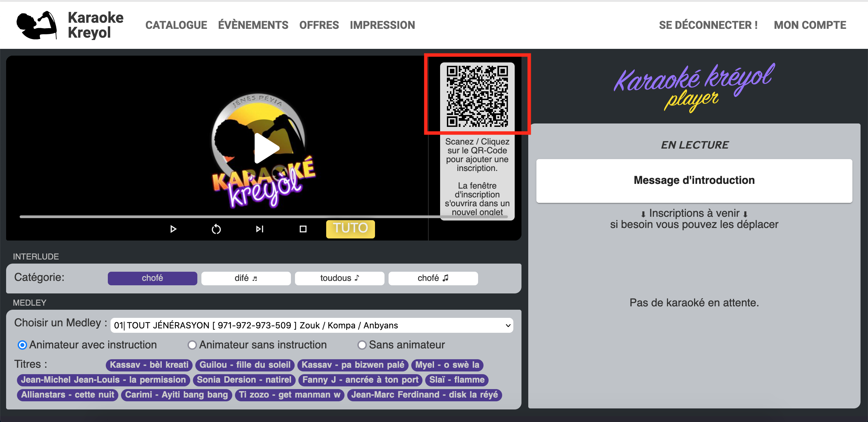Open the CATALOGUE menu

point(176,25)
